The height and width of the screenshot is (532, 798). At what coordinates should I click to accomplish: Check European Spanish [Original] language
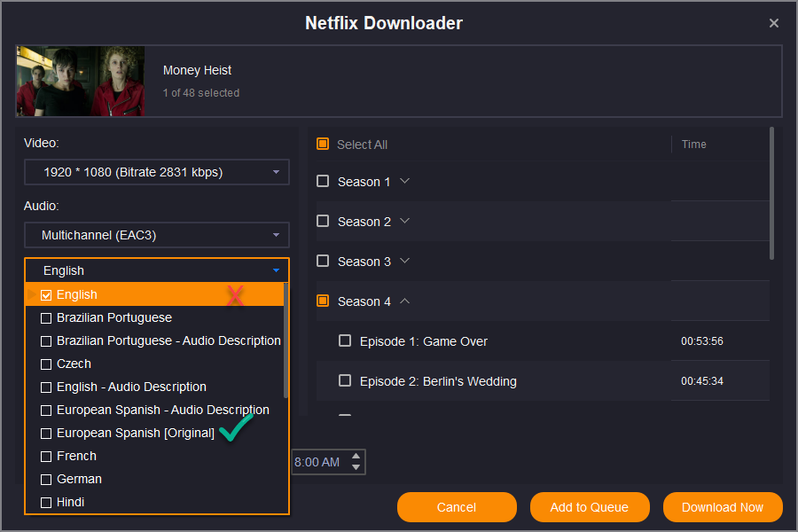coord(46,434)
